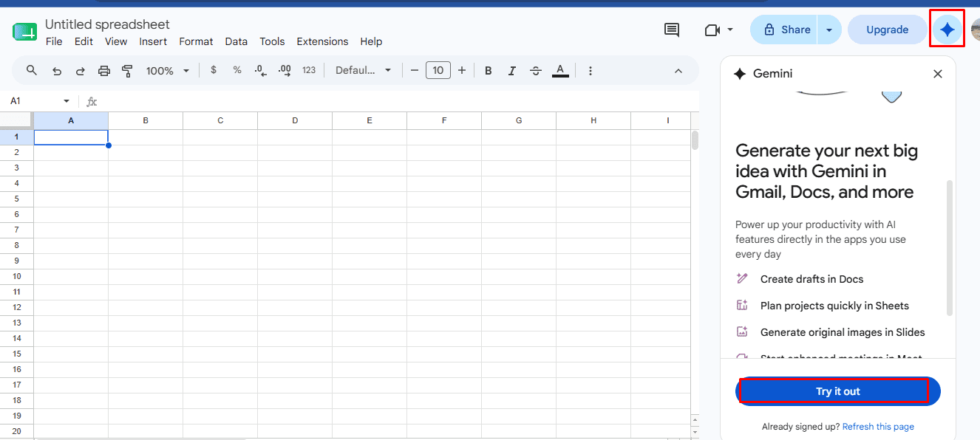Open the Share dropdown arrow
Viewport: 980px width, 440px height.
click(x=829, y=30)
